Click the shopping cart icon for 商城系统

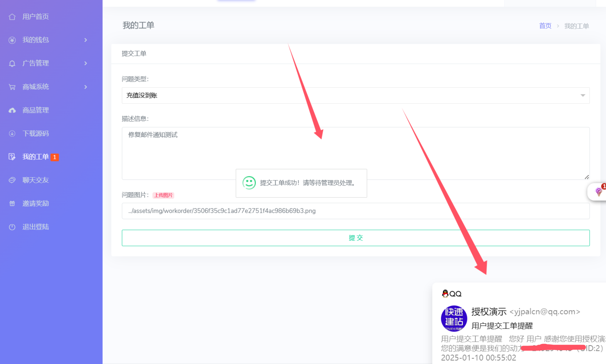(12, 87)
